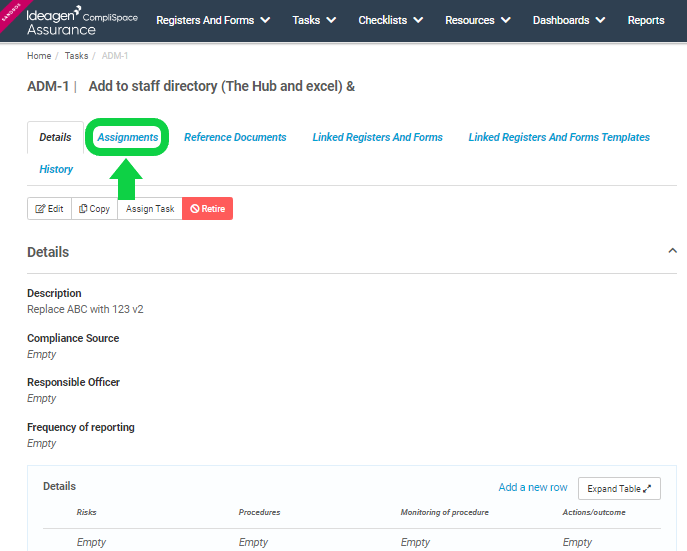Open the Tasks dropdown menu
Image resolution: width=687 pixels, height=551 pixels.
(x=314, y=21)
